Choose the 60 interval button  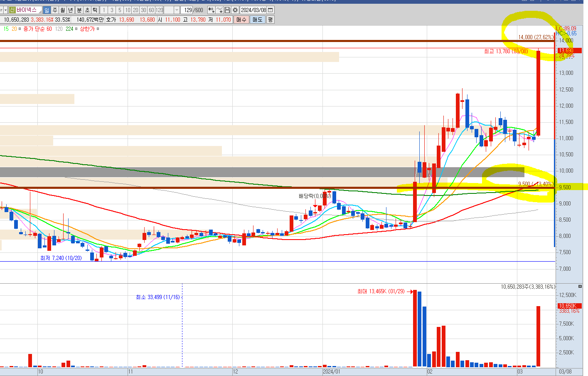point(151,10)
